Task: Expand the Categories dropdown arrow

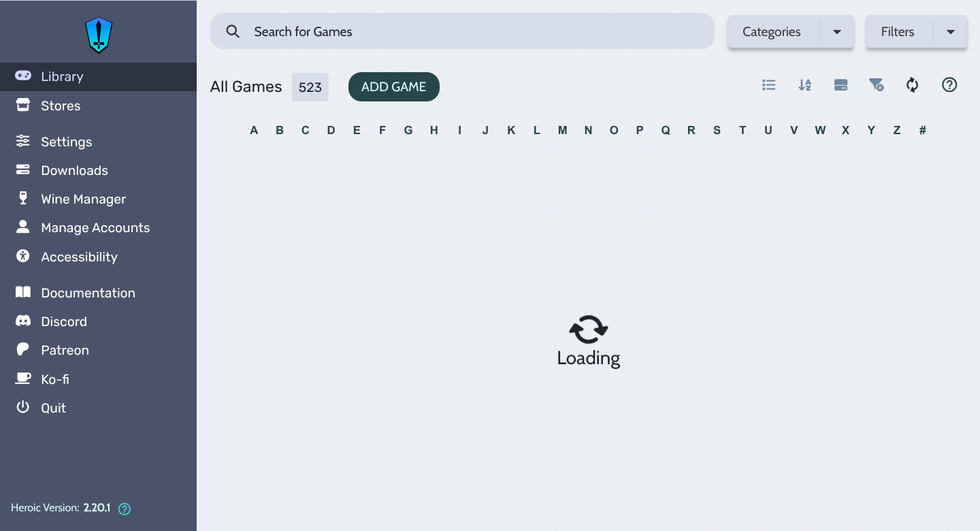Action: pyautogui.click(x=837, y=32)
